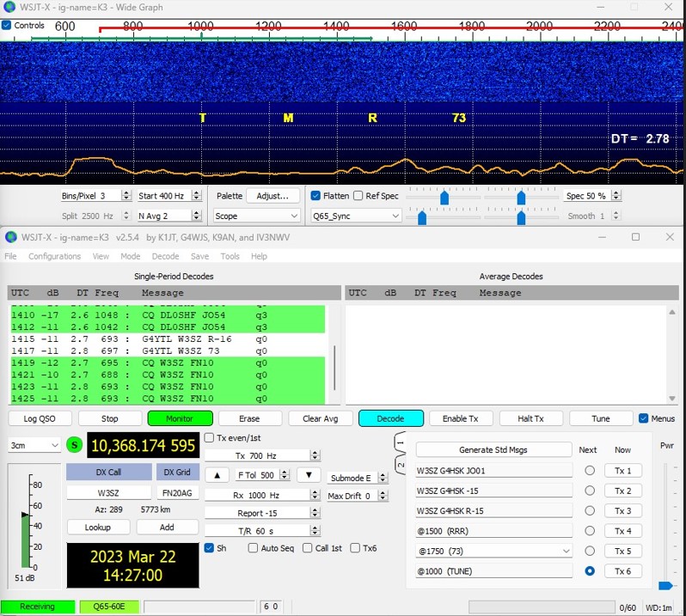The width and height of the screenshot is (686, 616).
Task: Expand the Q65_Sync dropdown
Action: click(x=355, y=217)
